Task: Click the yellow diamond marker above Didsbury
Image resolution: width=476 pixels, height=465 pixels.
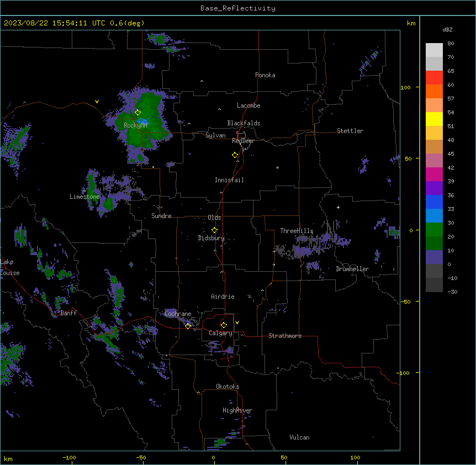Action: [214, 230]
